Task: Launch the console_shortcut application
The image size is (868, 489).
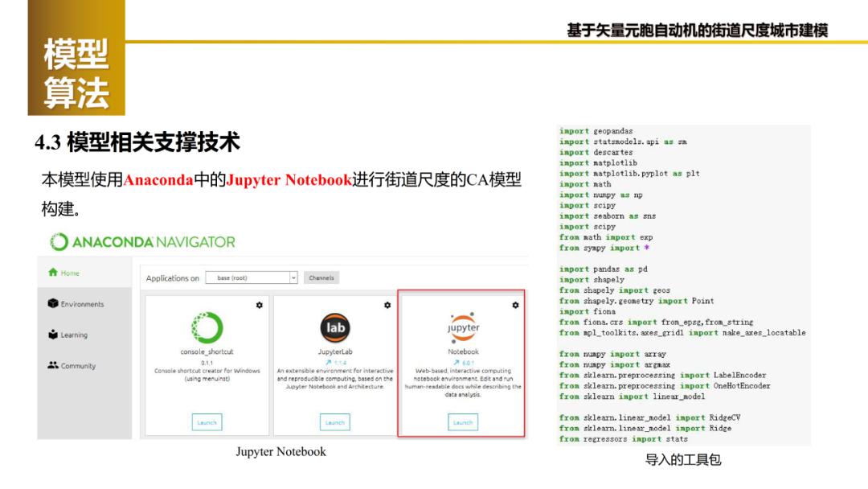Action: click(x=207, y=422)
